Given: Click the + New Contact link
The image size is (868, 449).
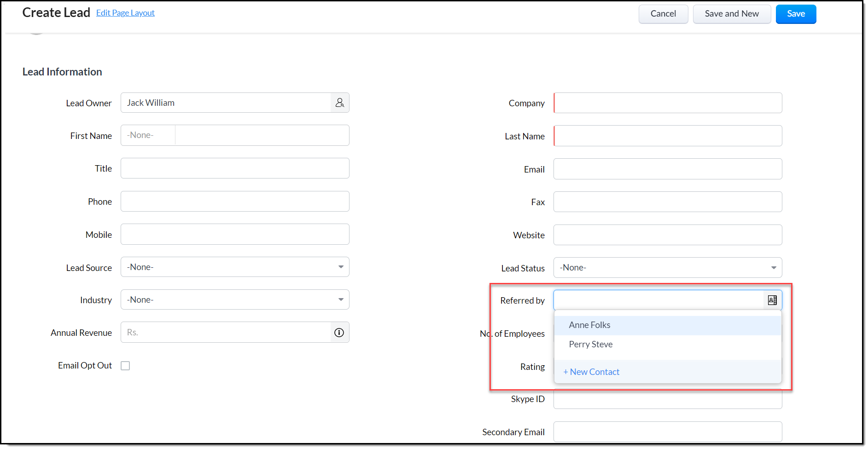Looking at the screenshot, I should coord(591,372).
